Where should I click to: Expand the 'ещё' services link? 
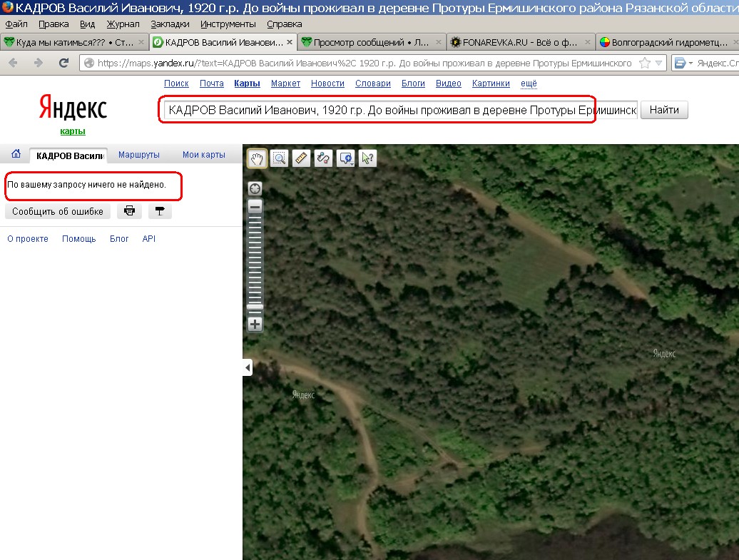pos(529,83)
